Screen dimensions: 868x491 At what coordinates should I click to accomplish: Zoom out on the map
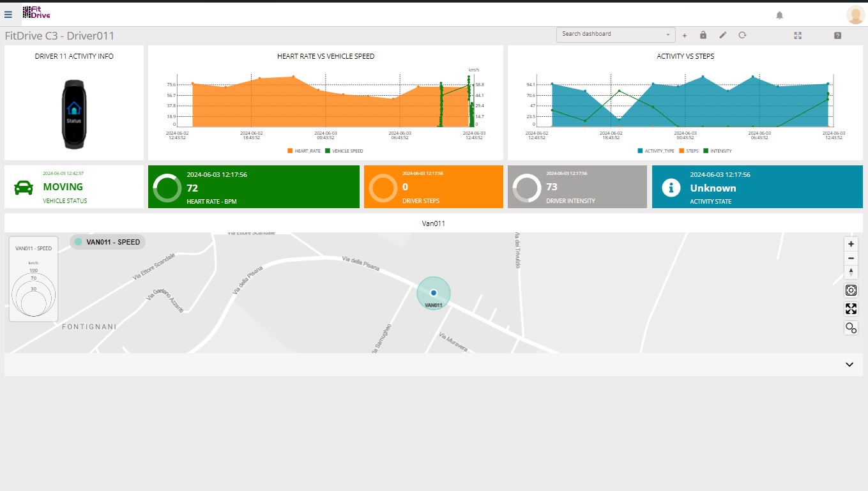(851, 258)
